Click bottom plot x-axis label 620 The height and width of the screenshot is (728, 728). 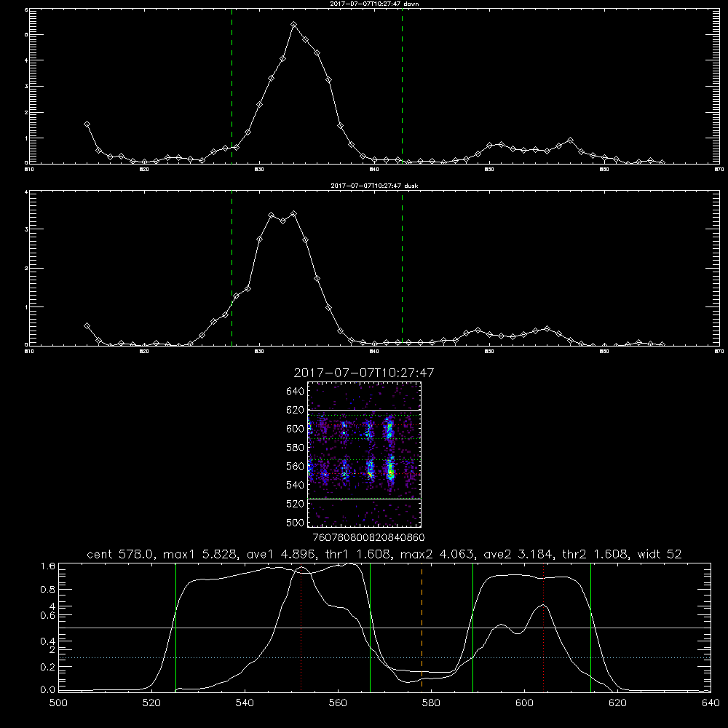click(x=617, y=703)
